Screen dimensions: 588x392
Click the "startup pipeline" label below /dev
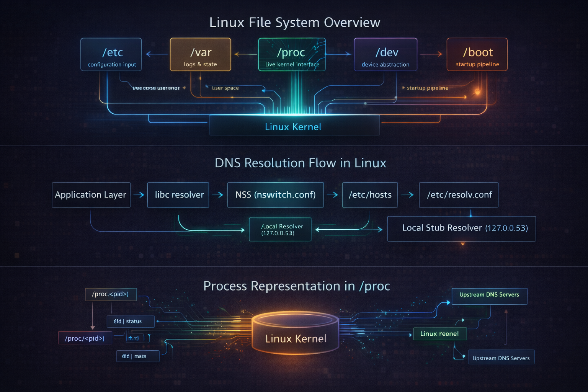pos(427,88)
